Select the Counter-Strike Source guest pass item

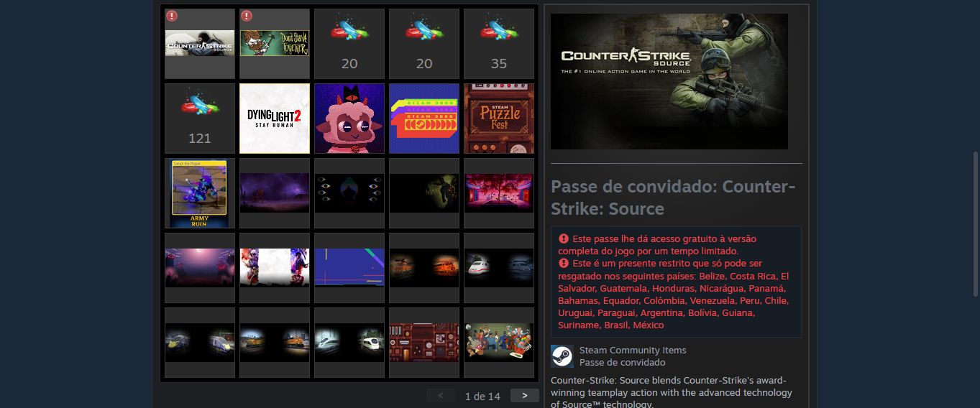200,44
